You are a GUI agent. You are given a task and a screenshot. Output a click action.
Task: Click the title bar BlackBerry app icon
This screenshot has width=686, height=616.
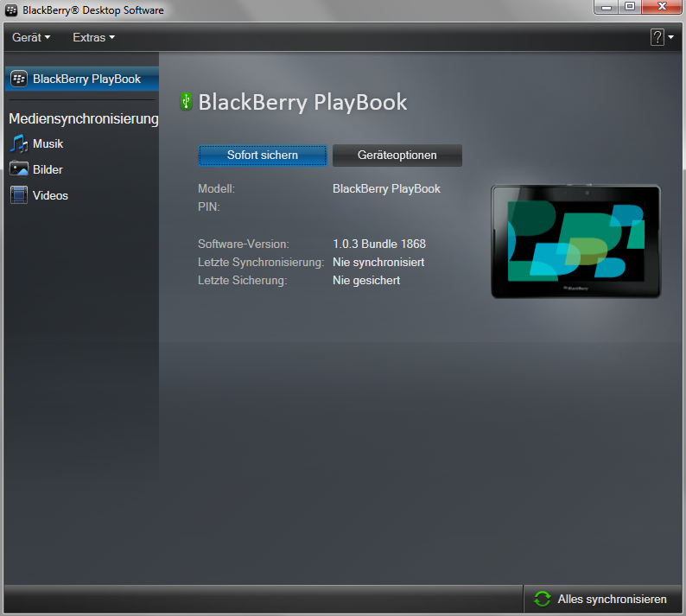tap(11, 10)
